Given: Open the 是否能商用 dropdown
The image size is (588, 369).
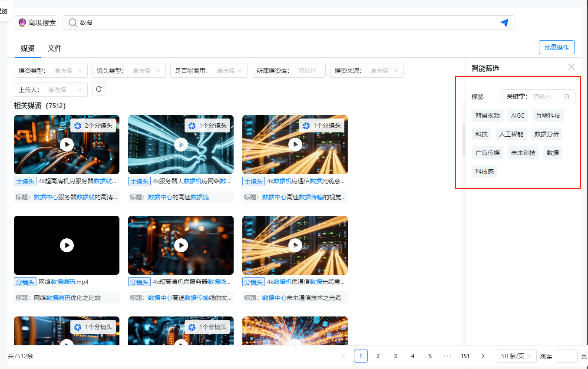Looking at the screenshot, I should (209, 70).
